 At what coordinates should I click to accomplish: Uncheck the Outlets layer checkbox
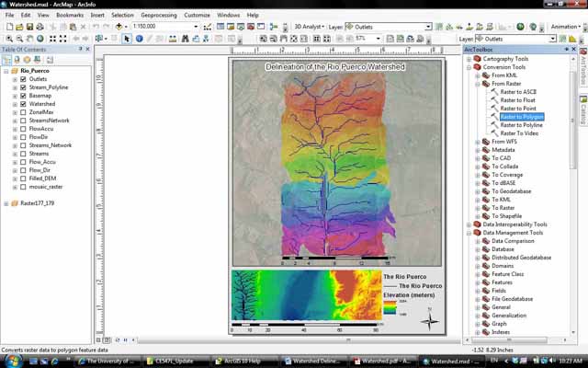pos(23,79)
